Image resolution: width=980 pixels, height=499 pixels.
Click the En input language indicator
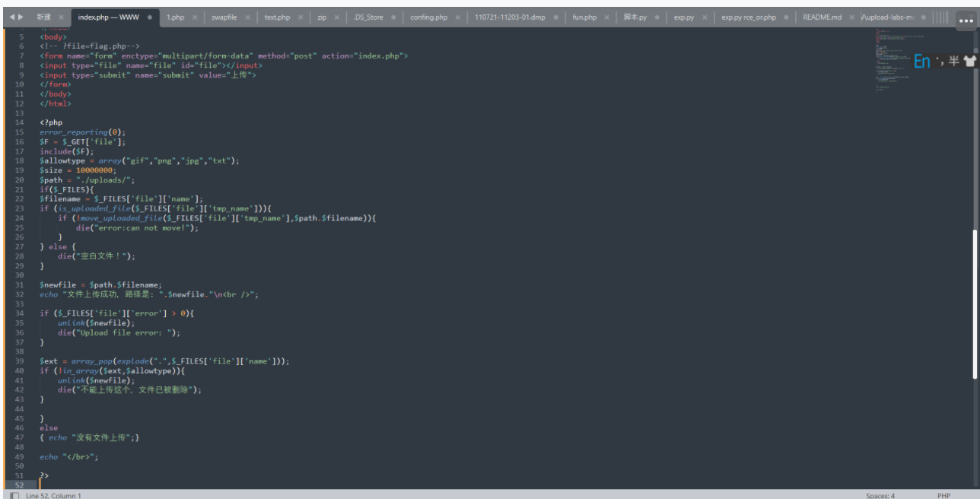coord(921,62)
